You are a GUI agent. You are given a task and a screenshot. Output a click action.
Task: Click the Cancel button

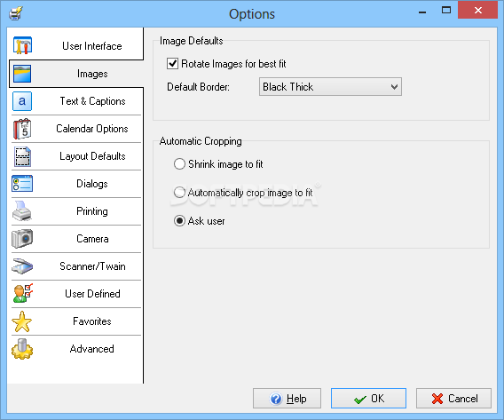[453, 399]
